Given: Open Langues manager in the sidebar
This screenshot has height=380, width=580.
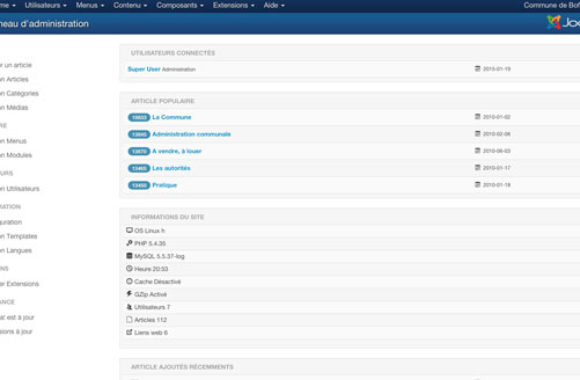Looking at the screenshot, I should click(16, 250).
